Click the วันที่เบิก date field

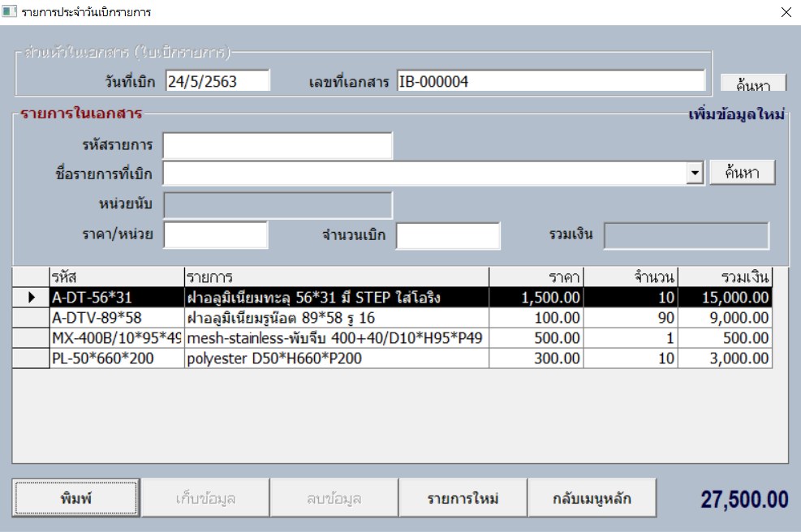(x=217, y=81)
